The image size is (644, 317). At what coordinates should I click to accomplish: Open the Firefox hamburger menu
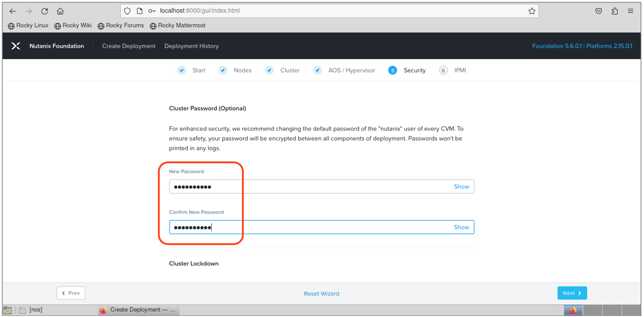pos(630,11)
